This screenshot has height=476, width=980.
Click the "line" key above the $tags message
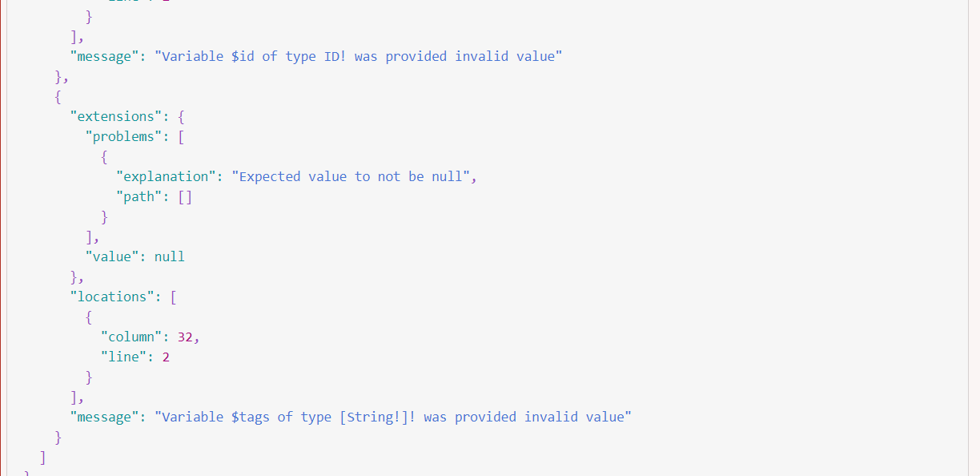click(x=123, y=357)
